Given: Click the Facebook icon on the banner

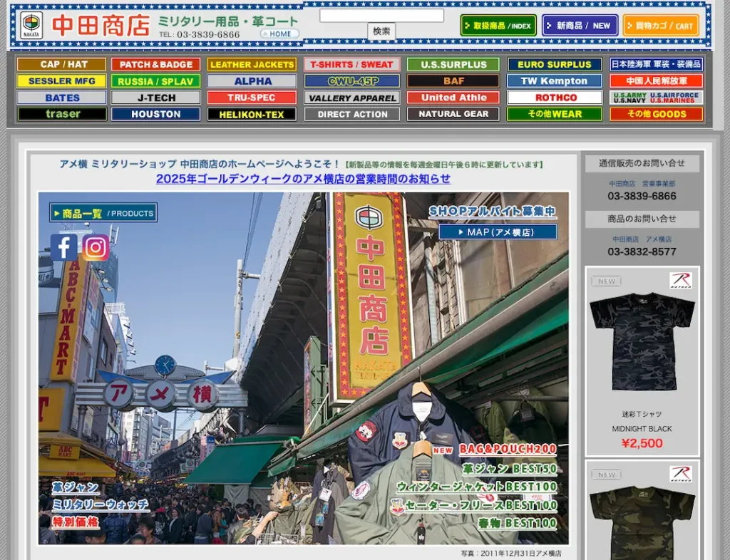Looking at the screenshot, I should point(63,247).
